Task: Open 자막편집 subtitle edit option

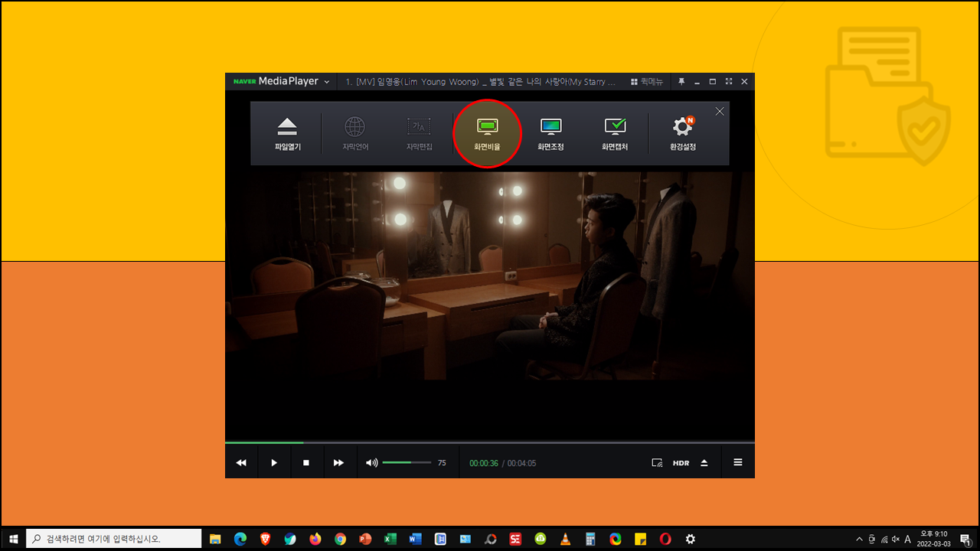Action: coord(419,134)
